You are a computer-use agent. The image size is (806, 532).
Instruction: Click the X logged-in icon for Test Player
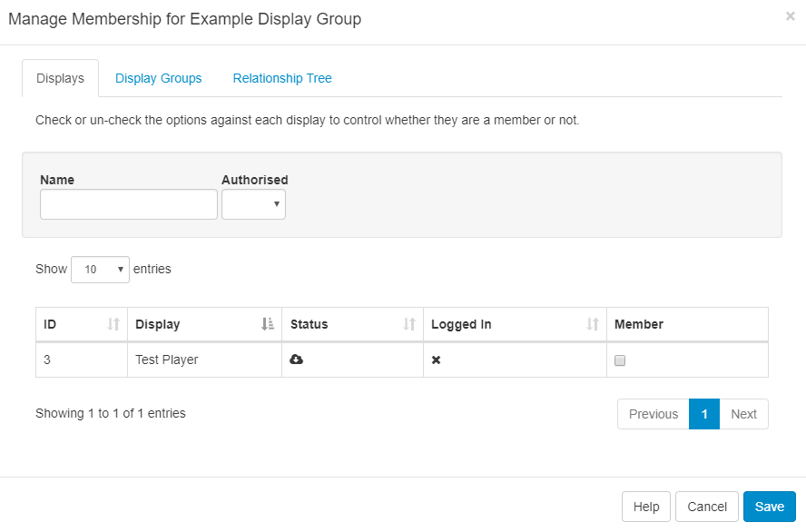[x=435, y=360]
